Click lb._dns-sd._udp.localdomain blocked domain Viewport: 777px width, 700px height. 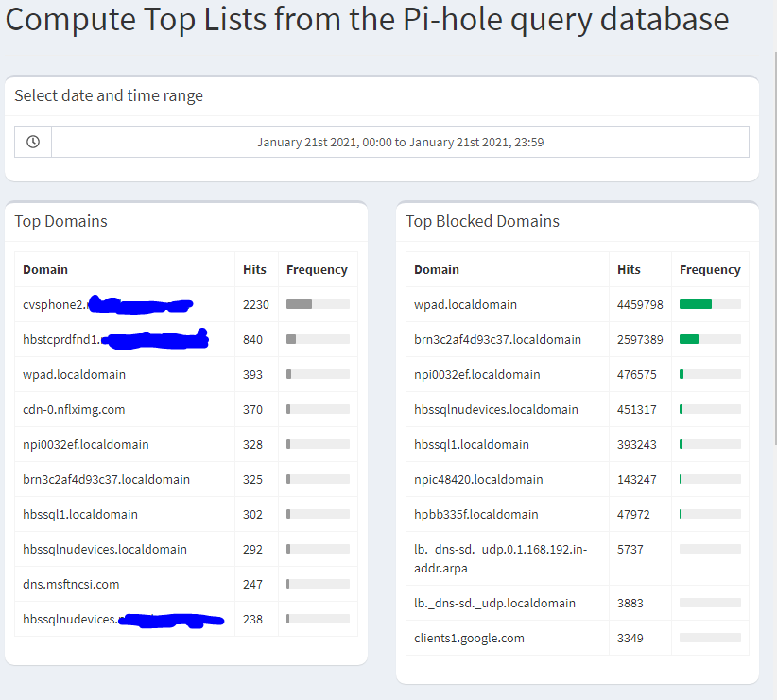[x=495, y=603]
